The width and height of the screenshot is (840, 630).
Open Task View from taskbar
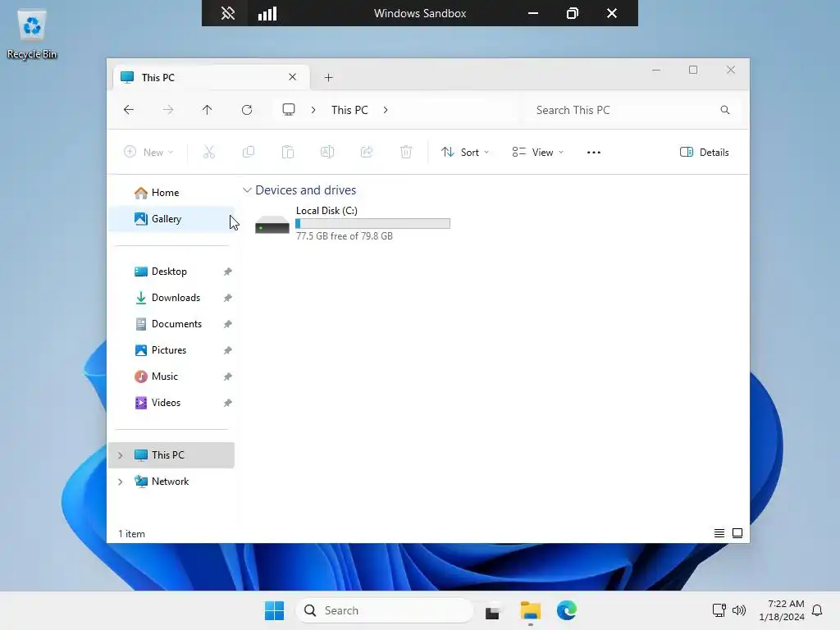[x=492, y=610]
